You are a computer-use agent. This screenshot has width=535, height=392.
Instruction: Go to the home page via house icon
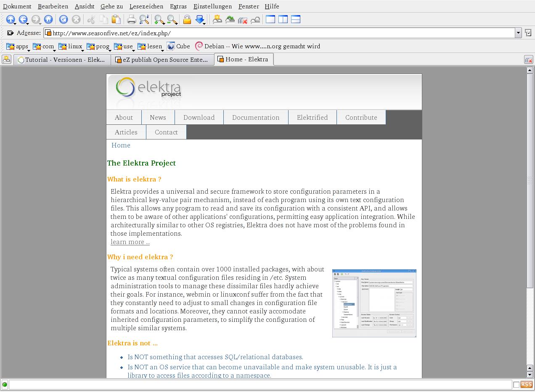48,19
